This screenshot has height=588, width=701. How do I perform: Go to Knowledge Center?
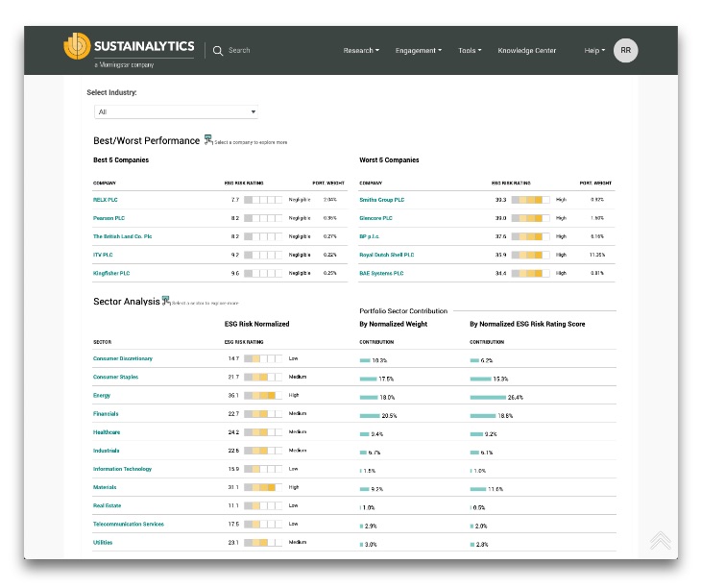527,51
